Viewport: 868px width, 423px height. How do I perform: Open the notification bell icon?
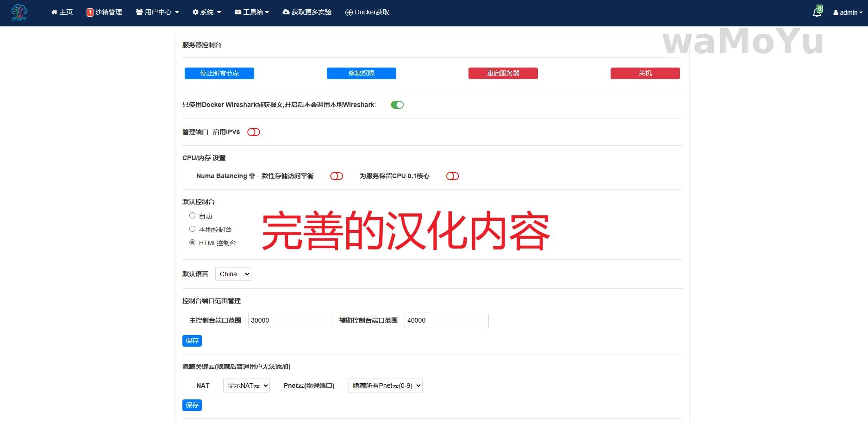(x=817, y=12)
